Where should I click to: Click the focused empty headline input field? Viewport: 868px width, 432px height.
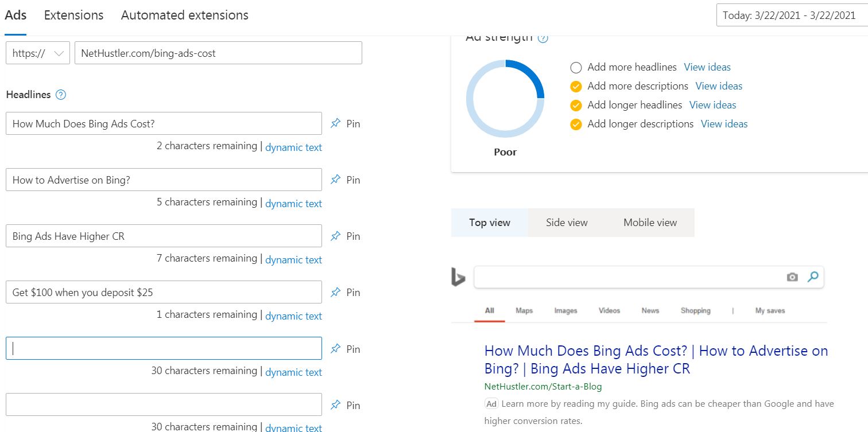tap(164, 348)
